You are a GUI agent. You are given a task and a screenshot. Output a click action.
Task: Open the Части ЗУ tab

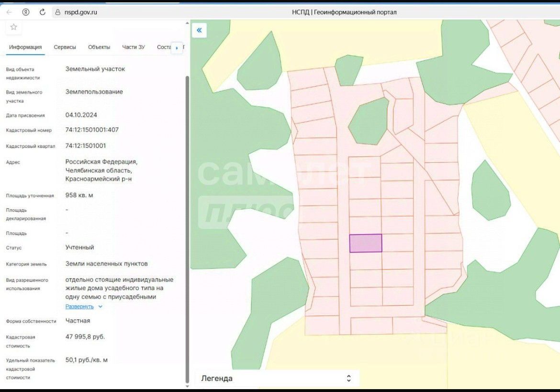(133, 47)
